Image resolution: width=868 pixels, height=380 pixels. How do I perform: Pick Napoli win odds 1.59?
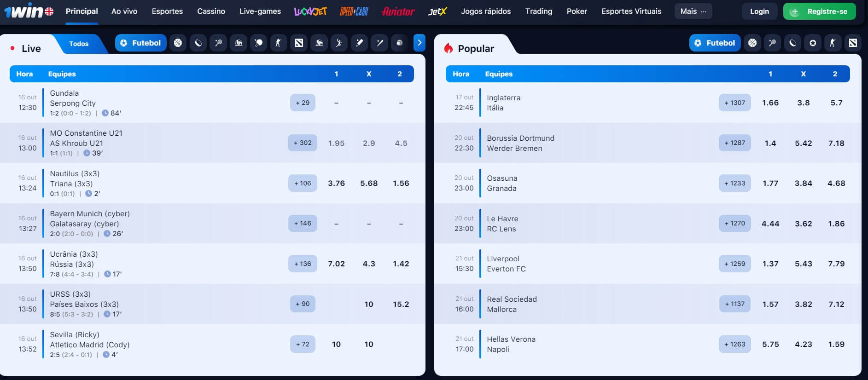(x=836, y=344)
